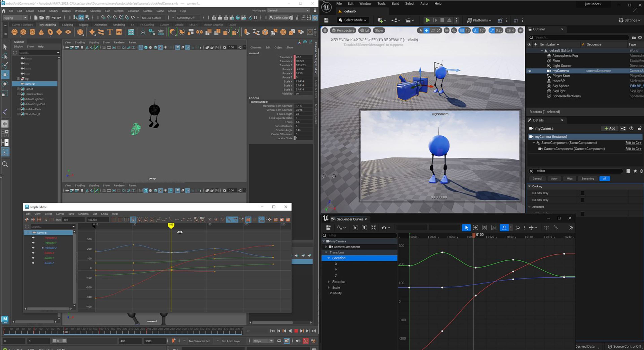
Task: Expand the Rotation track in Sequencer Curves
Action: [328, 282]
